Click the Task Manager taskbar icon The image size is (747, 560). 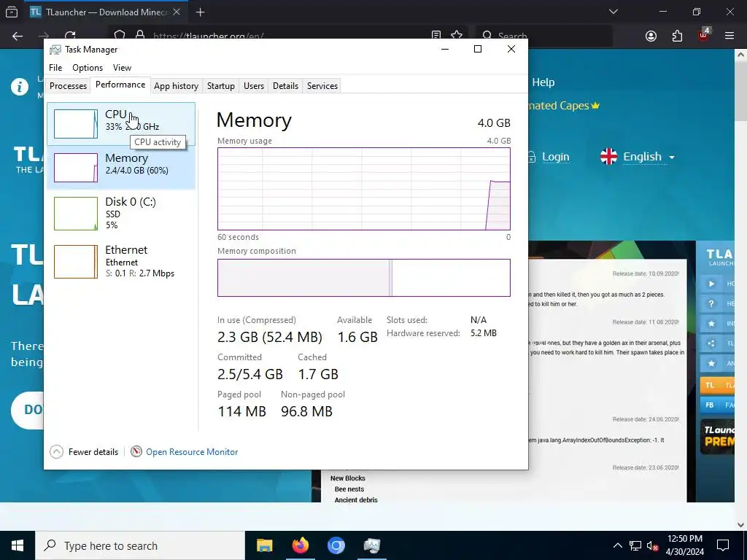tap(371, 545)
